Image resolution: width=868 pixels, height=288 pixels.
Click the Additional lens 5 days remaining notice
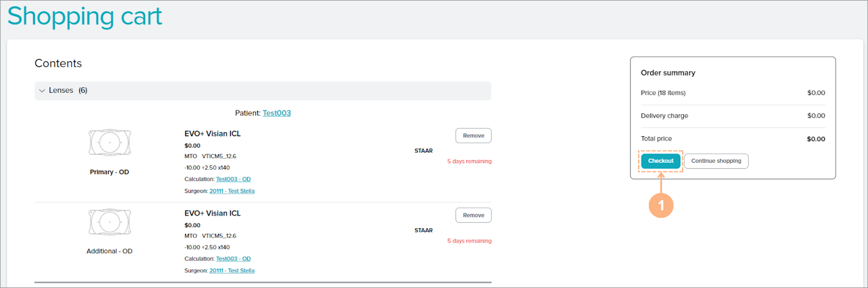469,241
